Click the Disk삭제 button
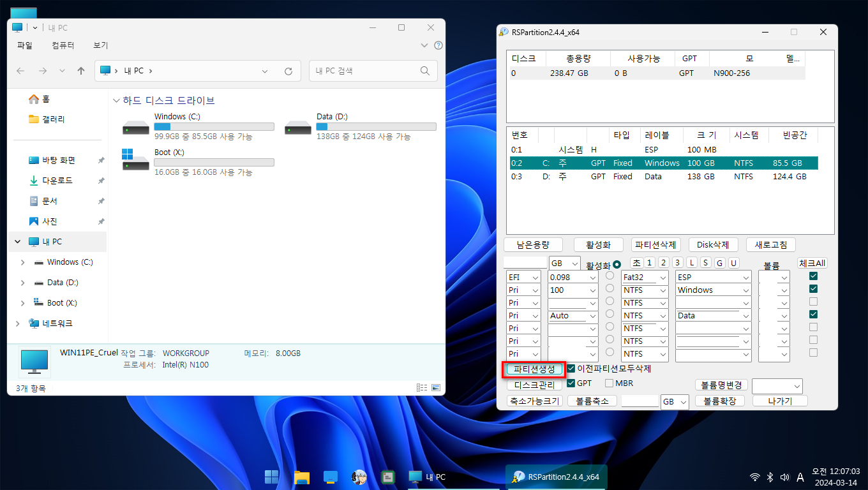868x490 pixels. coord(714,245)
